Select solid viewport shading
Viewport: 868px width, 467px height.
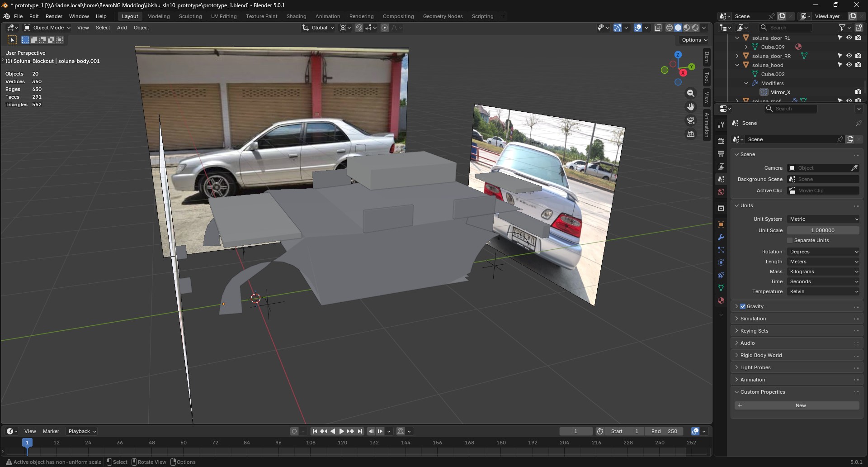[x=678, y=28]
